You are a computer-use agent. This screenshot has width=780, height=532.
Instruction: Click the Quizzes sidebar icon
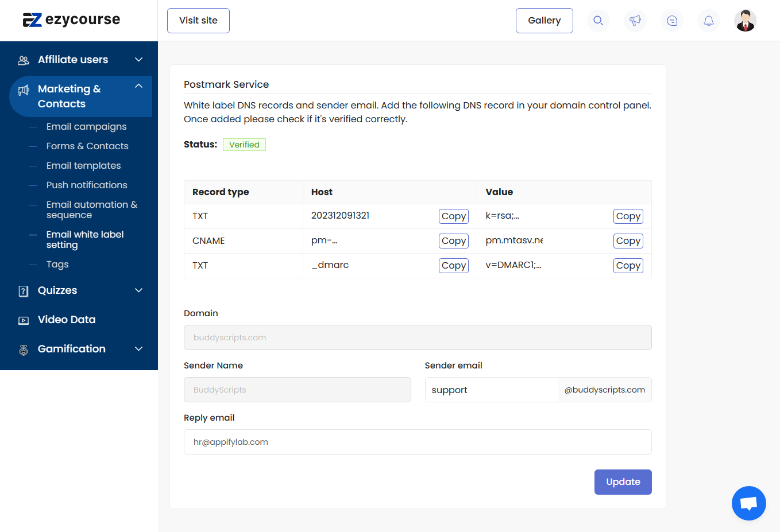(24, 291)
